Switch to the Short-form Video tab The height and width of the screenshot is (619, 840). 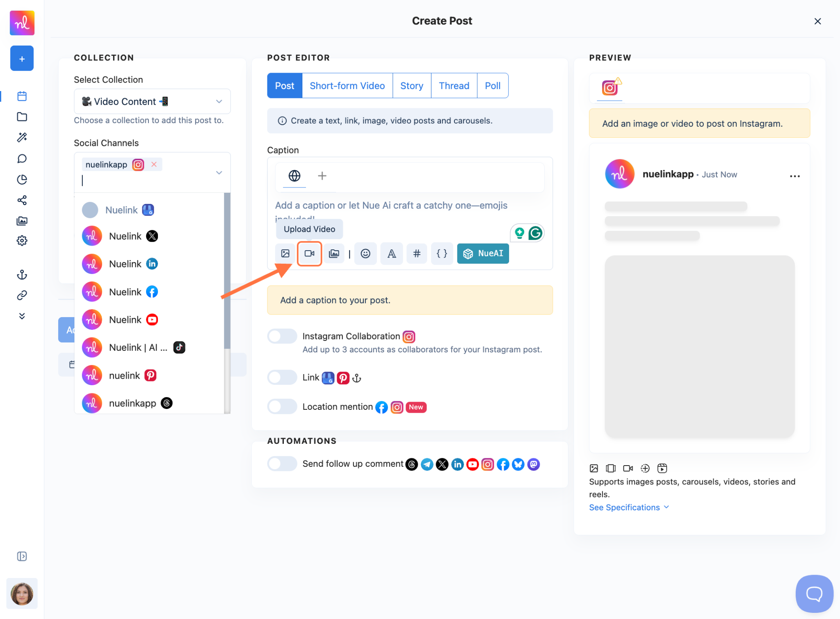(347, 86)
